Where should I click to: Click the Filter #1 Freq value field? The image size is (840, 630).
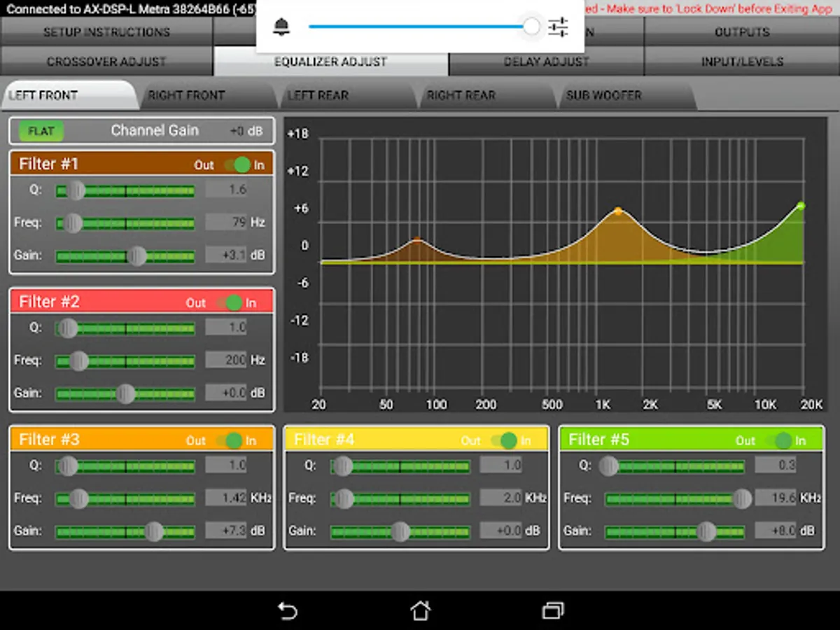point(226,223)
